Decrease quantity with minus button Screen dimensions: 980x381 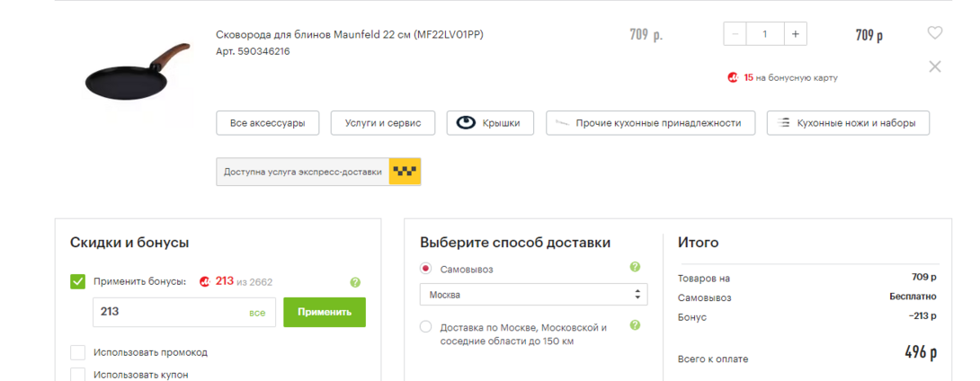point(735,34)
